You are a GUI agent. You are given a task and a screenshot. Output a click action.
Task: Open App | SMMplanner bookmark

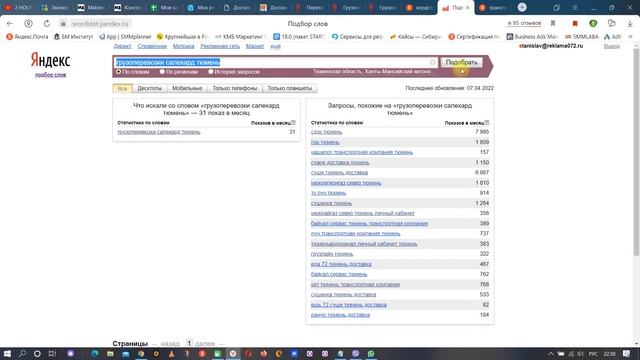pos(125,37)
